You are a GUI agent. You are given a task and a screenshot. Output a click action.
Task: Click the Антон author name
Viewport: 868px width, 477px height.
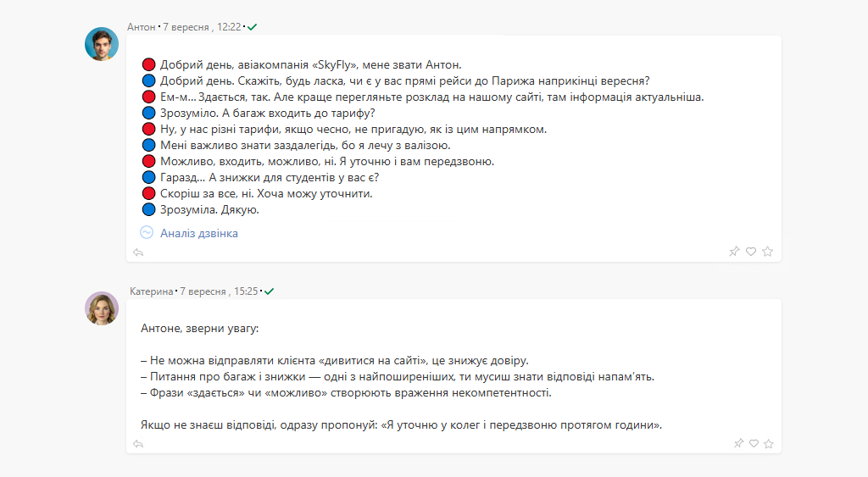tap(141, 27)
